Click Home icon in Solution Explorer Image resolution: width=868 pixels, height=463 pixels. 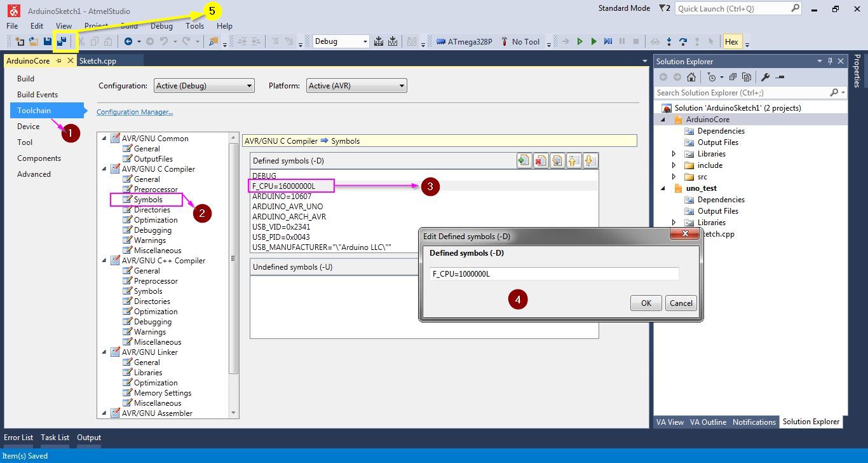coord(691,77)
